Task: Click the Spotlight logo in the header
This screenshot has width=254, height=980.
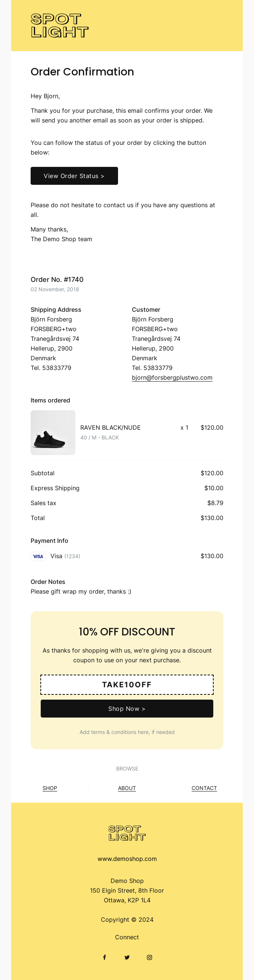Action: pos(59,25)
